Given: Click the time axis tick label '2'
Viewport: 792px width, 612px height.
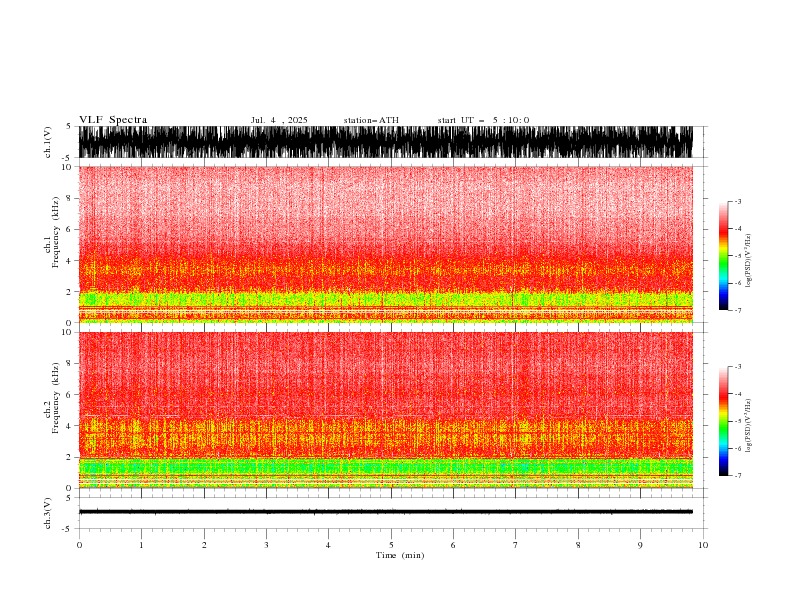Looking at the screenshot, I should coord(204,545).
